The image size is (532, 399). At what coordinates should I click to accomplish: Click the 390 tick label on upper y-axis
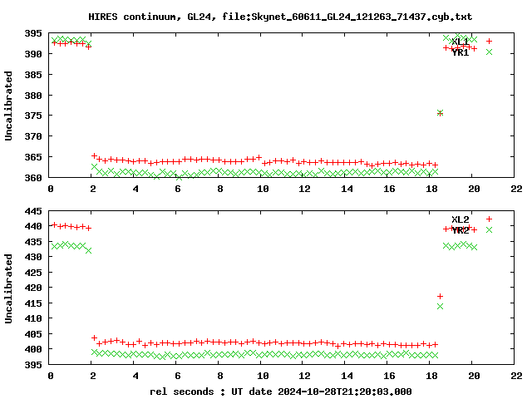click(x=33, y=54)
